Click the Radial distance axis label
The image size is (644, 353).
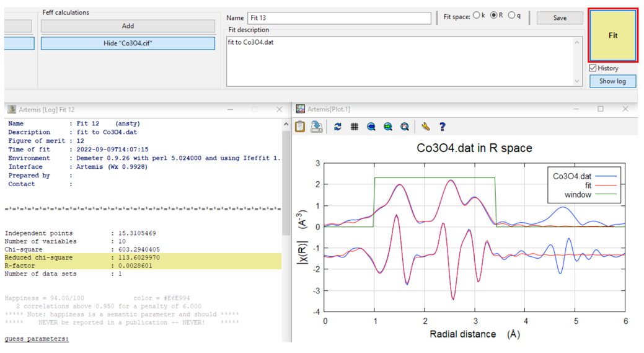coord(475,334)
